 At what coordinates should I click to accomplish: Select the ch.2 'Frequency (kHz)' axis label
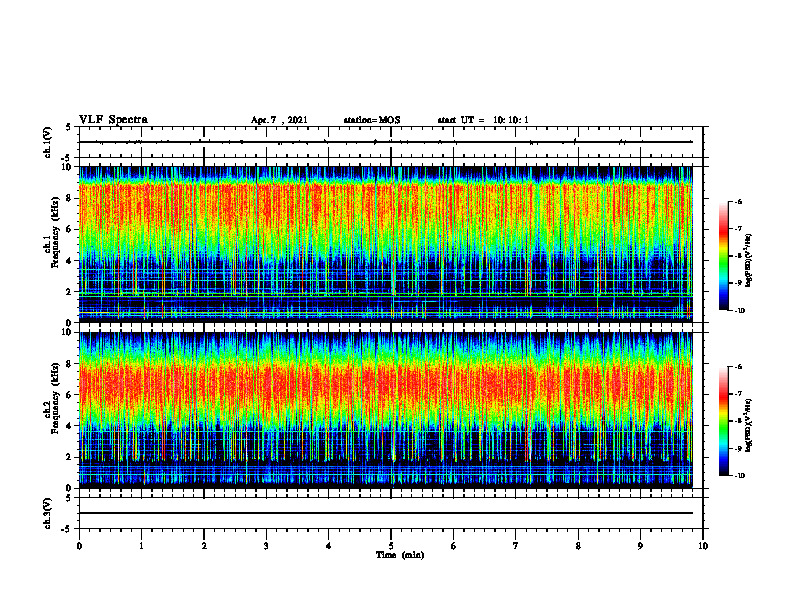click(55, 397)
